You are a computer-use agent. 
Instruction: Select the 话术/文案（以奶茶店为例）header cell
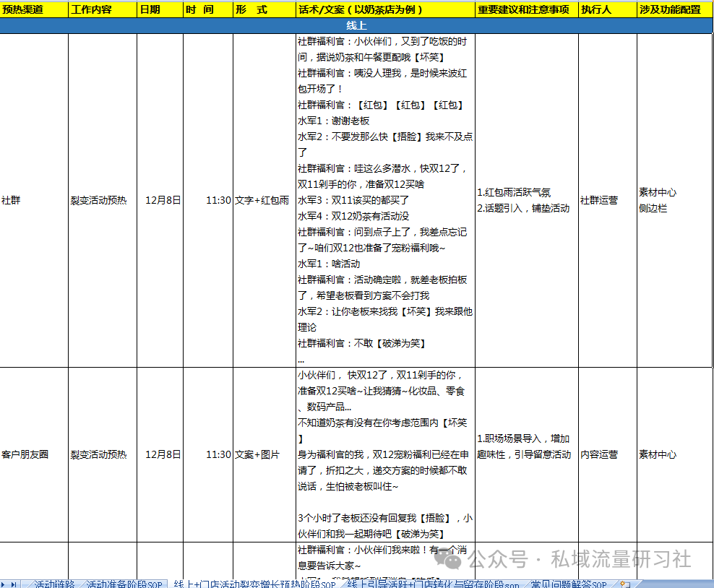[385, 9]
